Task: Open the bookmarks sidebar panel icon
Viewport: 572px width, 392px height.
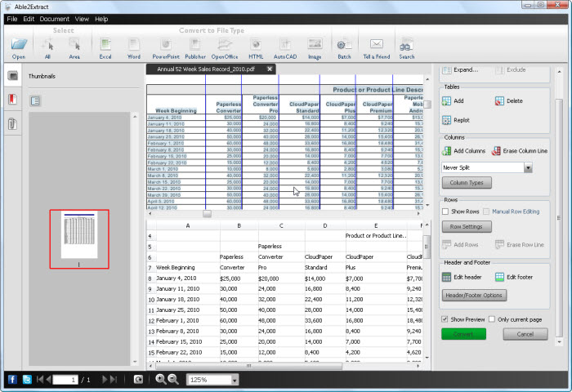Action: [x=13, y=99]
